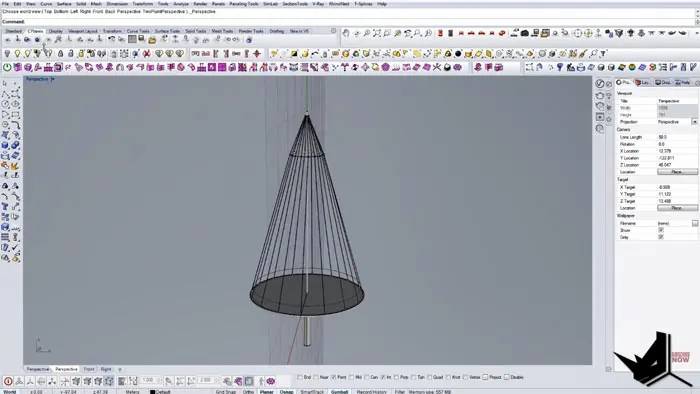Image resolution: width=700 pixels, height=394 pixels.
Task: Click the black sphere icon in render toolbar
Action: coord(458,54)
